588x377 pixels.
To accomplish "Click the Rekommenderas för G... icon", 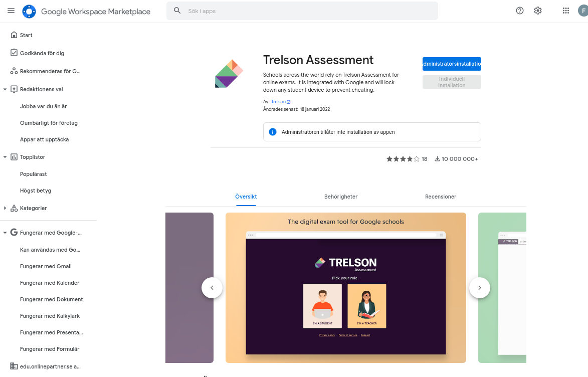I will point(14,71).
